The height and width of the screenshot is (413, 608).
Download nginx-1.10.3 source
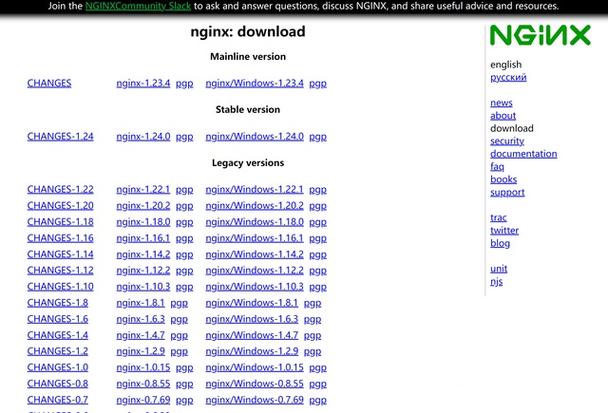click(x=143, y=287)
